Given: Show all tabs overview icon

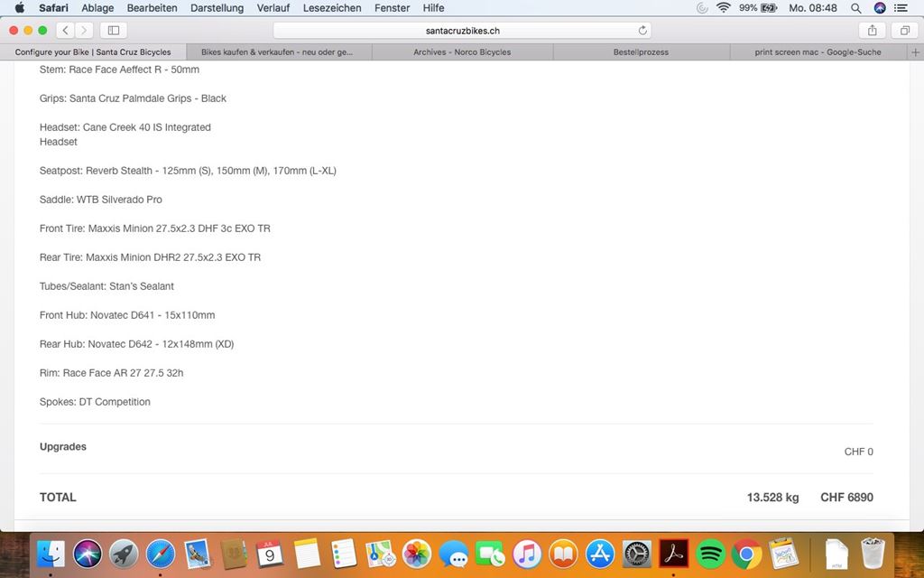Looking at the screenshot, I should pyautogui.click(x=903, y=31).
